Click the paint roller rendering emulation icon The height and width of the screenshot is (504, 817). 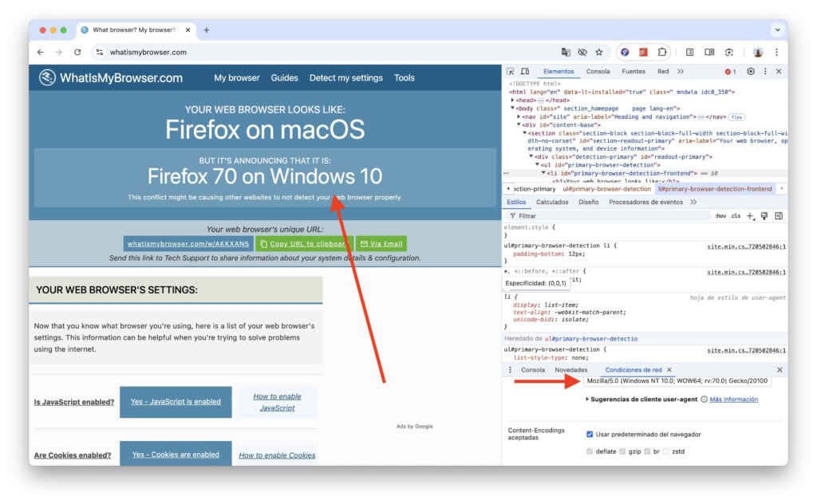pos(764,216)
